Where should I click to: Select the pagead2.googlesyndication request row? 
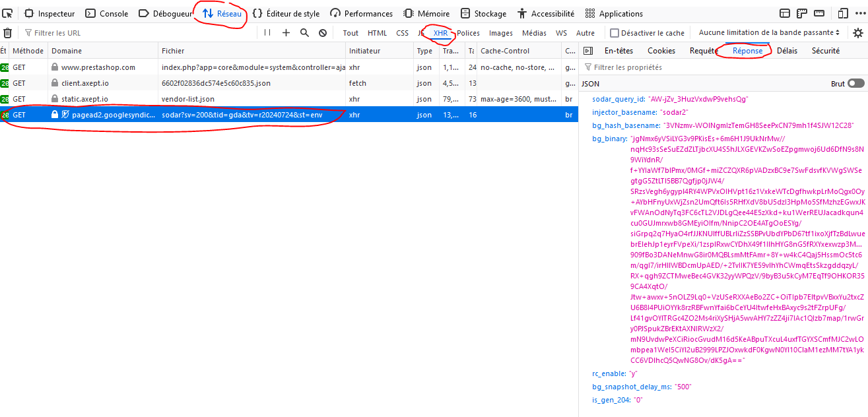289,115
